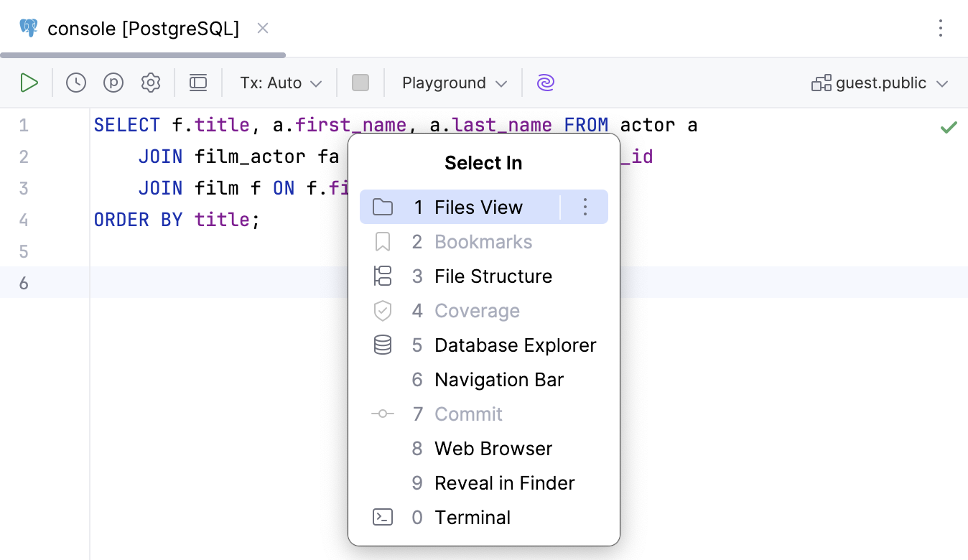Show the execution plan icon
The height and width of the screenshot is (560, 968).
(113, 82)
